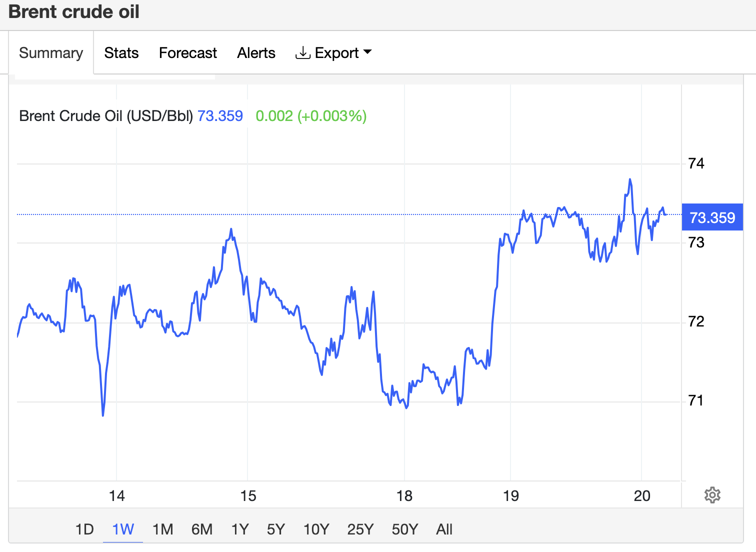Select the 10Y time range
Viewport: 756px width, 552px height.
(316, 529)
